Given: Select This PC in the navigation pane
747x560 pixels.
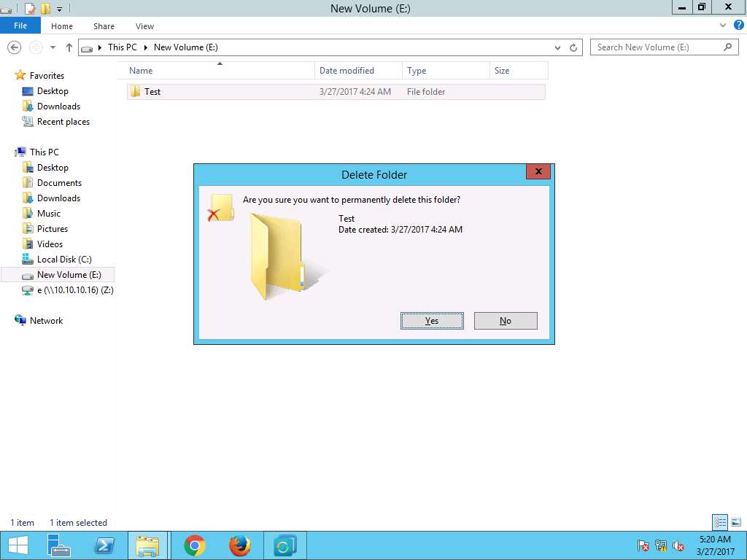Looking at the screenshot, I should (44, 152).
